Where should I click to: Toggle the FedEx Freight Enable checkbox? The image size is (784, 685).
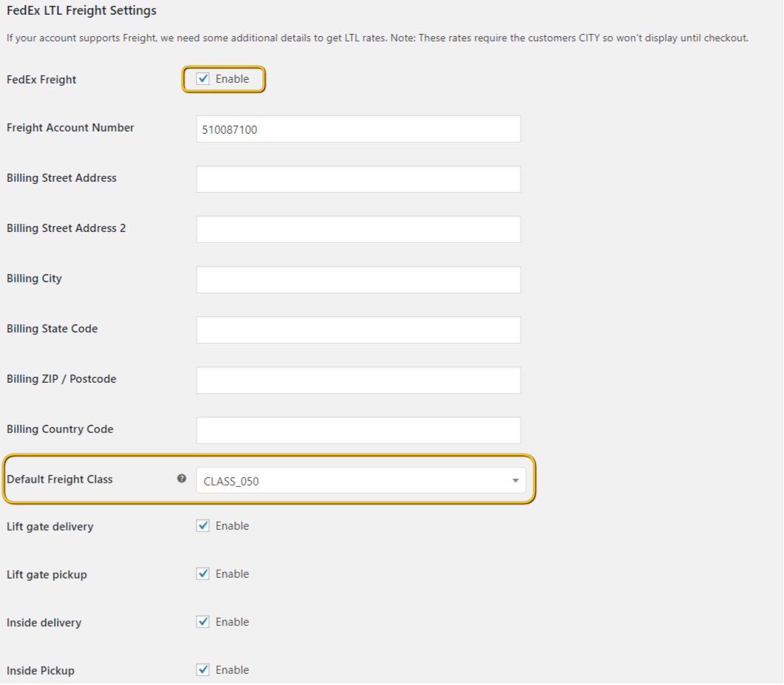pyautogui.click(x=202, y=79)
